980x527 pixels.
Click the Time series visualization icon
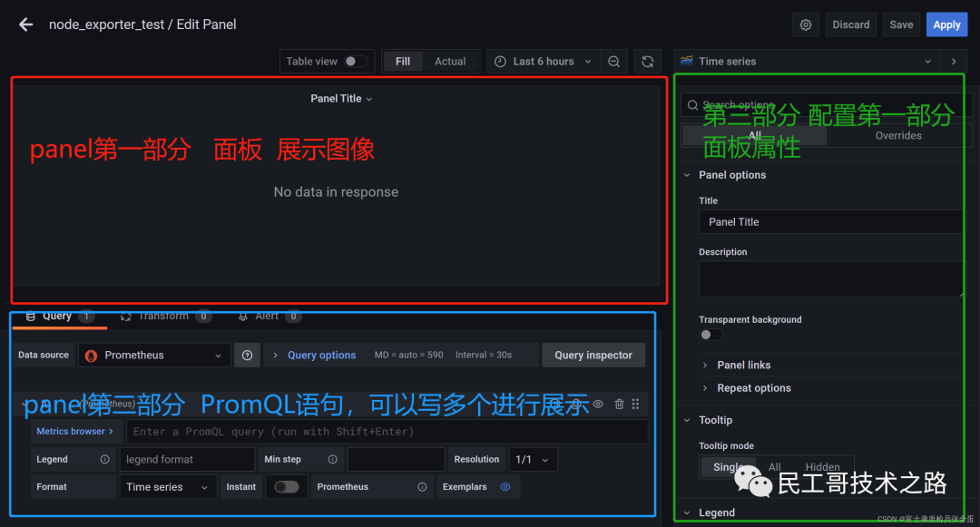[687, 61]
